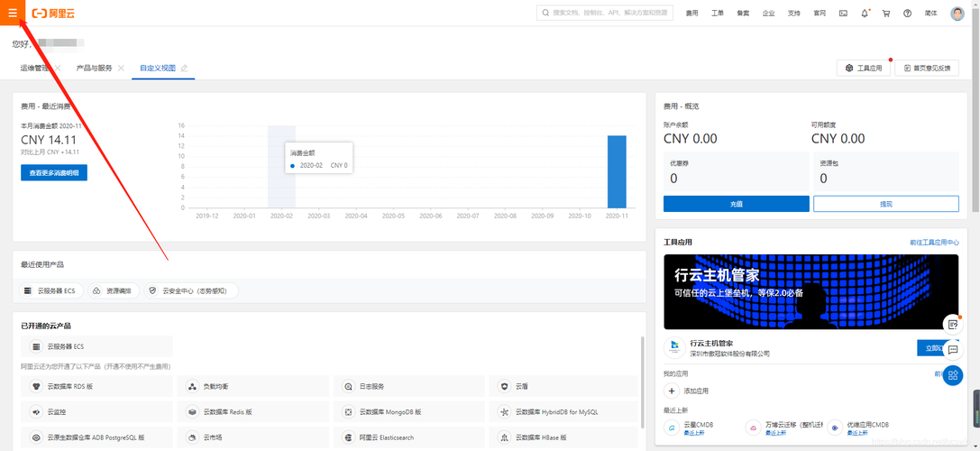The height and width of the screenshot is (451, 980).
Task: Click the 资源包 count card
Action: point(886,171)
